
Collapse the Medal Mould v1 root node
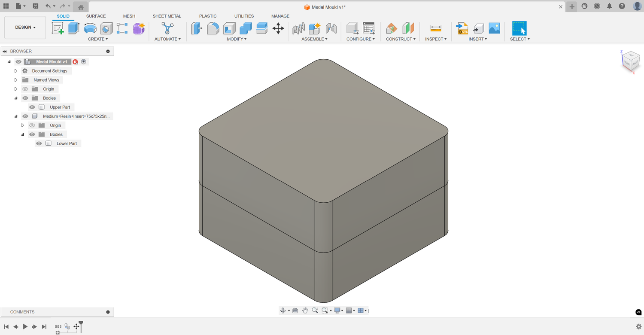click(x=9, y=62)
